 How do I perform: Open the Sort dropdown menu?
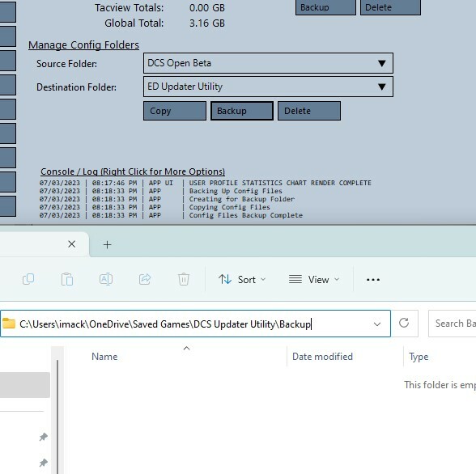(x=242, y=279)
